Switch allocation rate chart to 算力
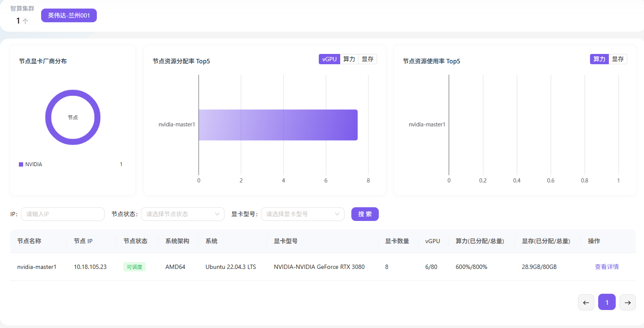Screen dimensions: 644x328 click(349, 59)
